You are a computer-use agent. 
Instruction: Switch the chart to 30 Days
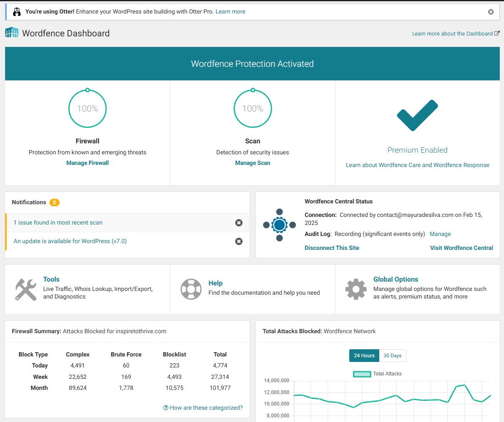[392, 356]
